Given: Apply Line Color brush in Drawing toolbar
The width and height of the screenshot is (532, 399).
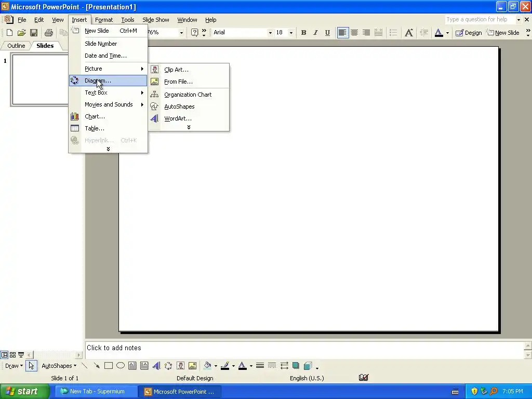Looking at the screenshot, I should [x=225, y=366].
